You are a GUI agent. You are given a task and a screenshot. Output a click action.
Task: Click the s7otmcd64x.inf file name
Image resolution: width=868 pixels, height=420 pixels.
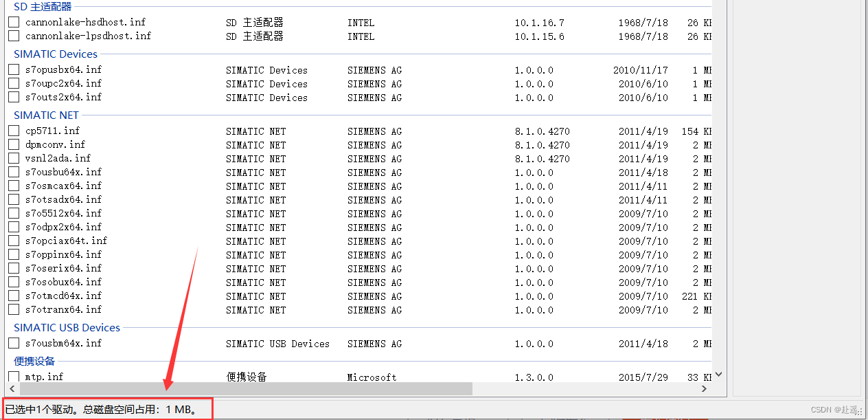[64, 296]
